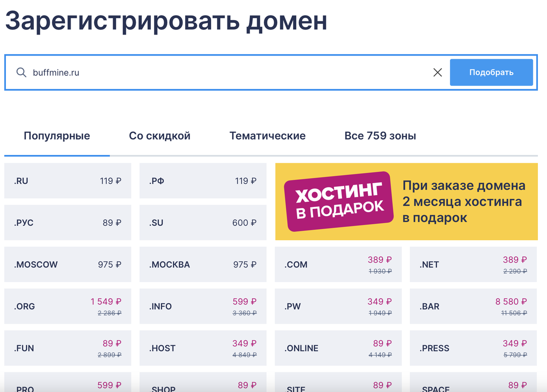
Task: Select the .INFO domain for 599 ₽
Action: 203,306
